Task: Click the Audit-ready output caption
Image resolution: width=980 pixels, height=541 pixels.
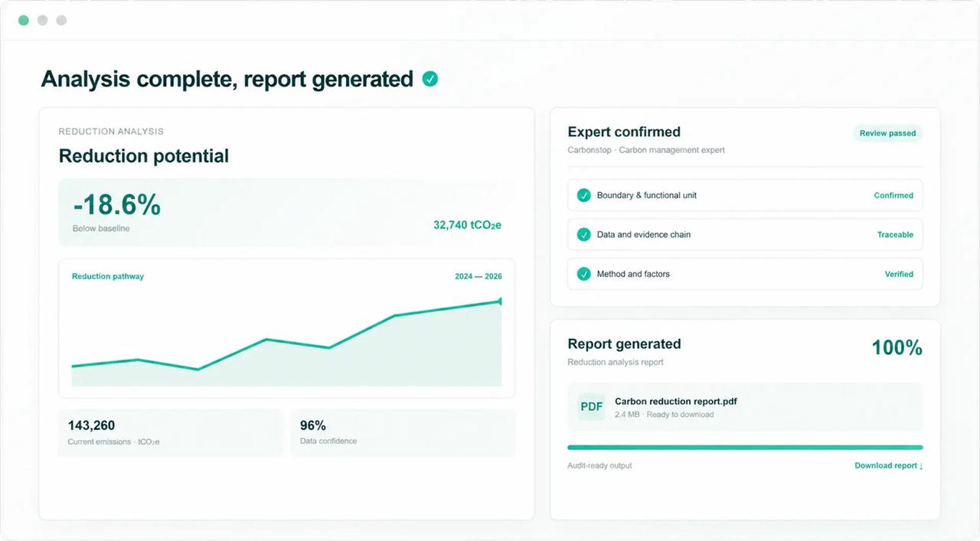Action: 599,465
